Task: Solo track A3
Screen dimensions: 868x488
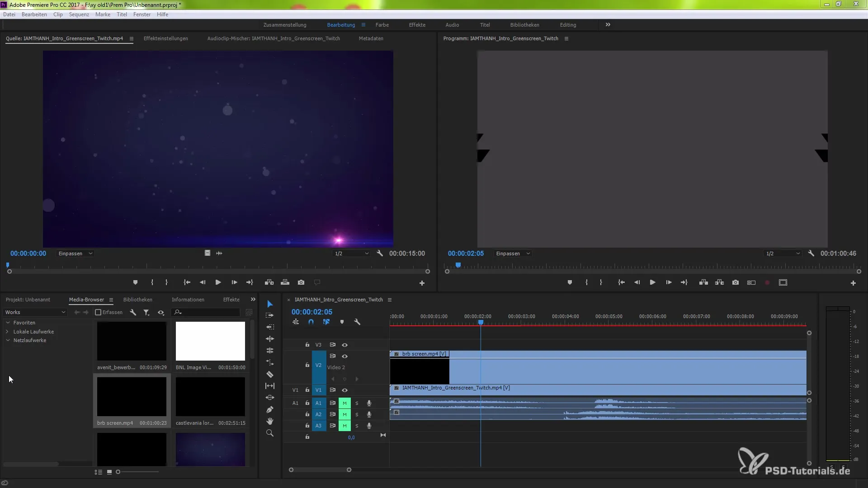Action: coord(357,426)
